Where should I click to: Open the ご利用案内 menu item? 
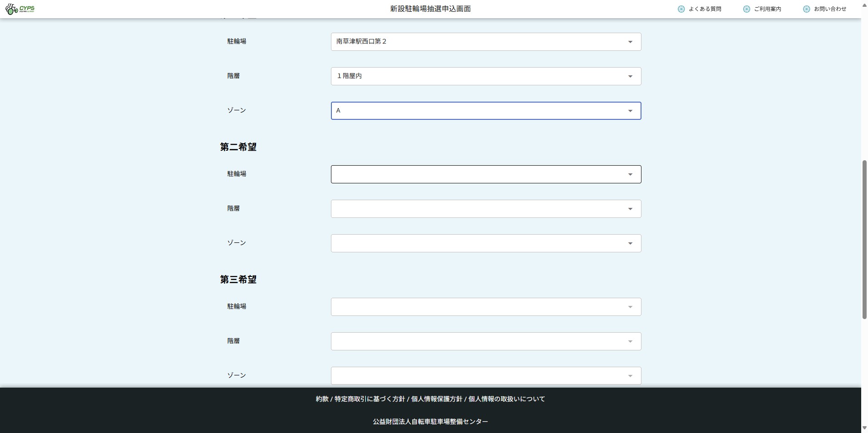coord(767,9)
